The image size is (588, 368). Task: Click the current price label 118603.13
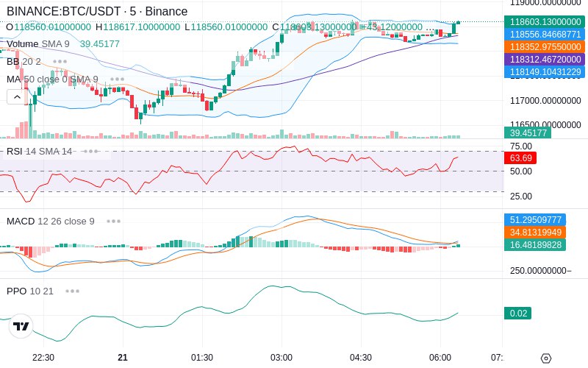pyautogui.click(x=545, y=22)
